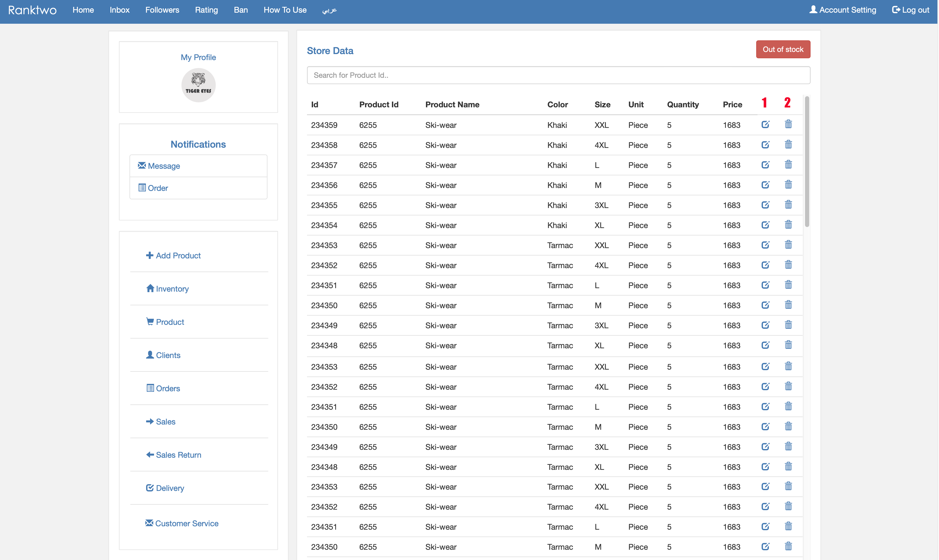This screenshot has height=560, width=939.
Task: Click Ski-wear name in row 234357
Action: coord(441,165)
